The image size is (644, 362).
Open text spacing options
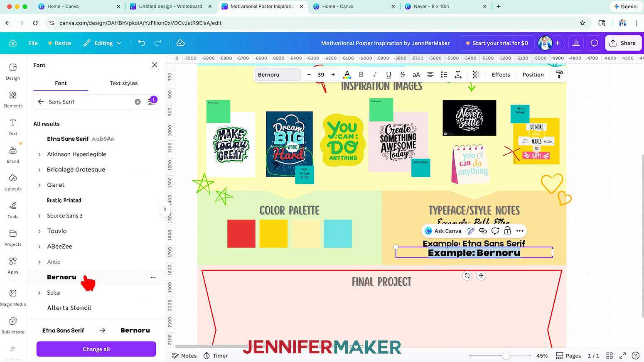458,75
